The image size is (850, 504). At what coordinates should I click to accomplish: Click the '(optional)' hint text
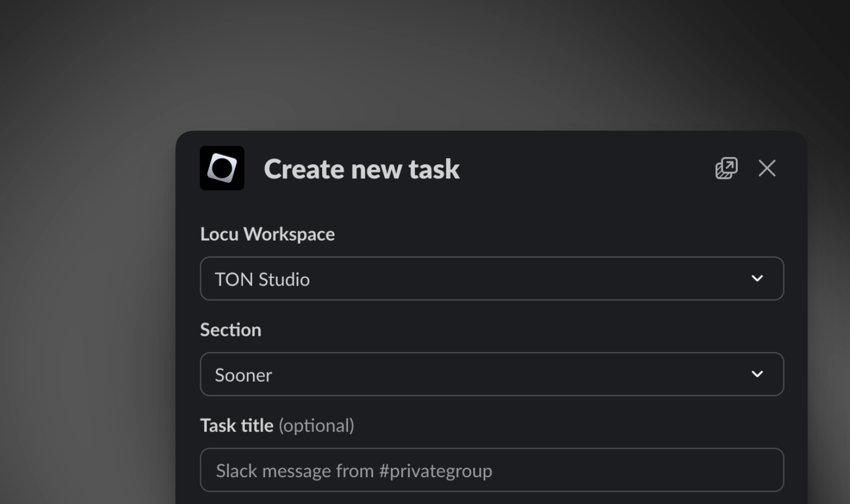pos(317,426)
